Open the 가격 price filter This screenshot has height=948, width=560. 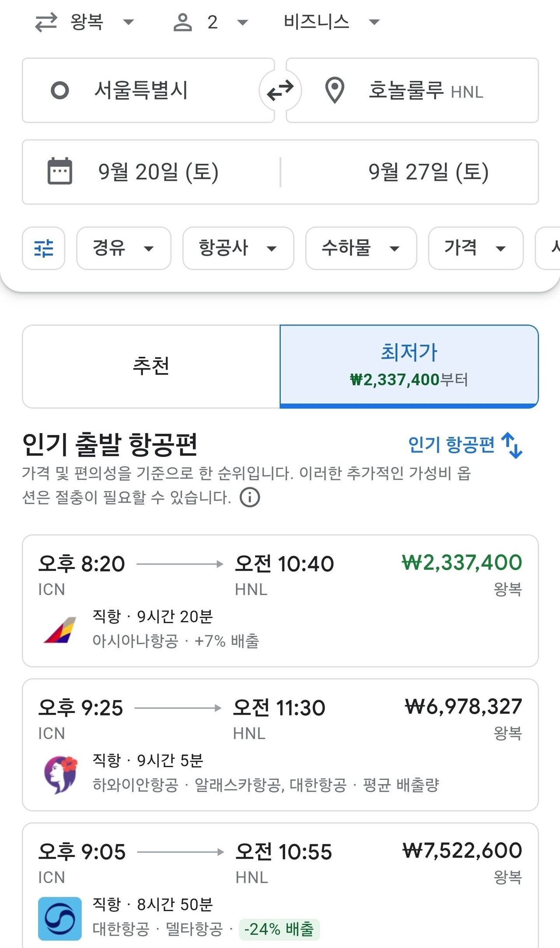[475, 248]
